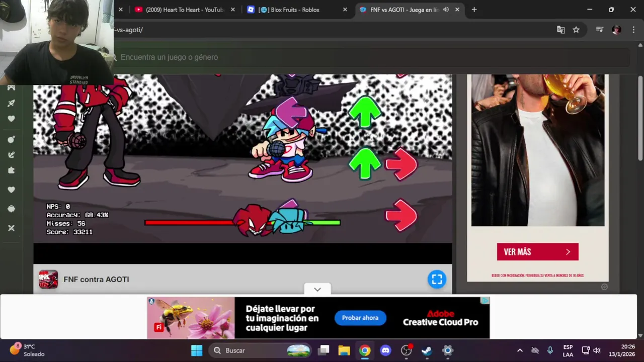Close the Blox Fruits Roblox tab
The height and width of the screenshot is (362, 644).
345,10
